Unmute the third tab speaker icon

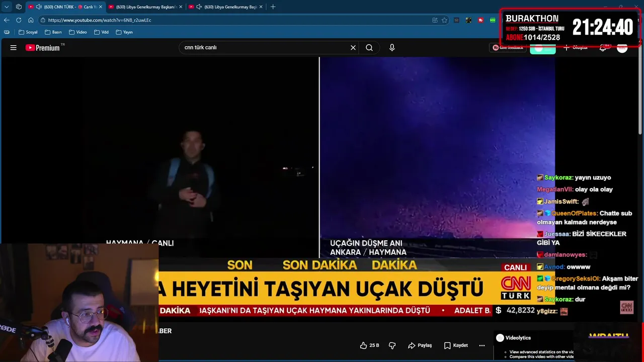[199, 7]
